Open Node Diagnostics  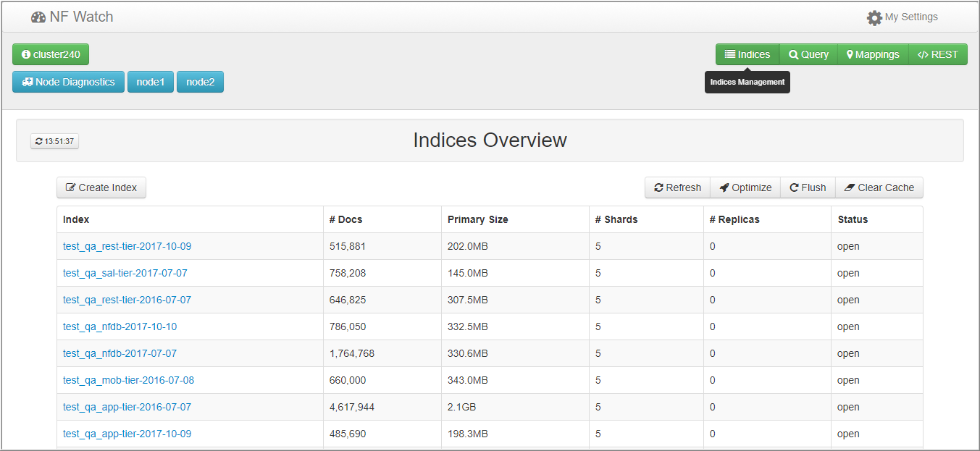pyautogui.click(x=69, y=82)
